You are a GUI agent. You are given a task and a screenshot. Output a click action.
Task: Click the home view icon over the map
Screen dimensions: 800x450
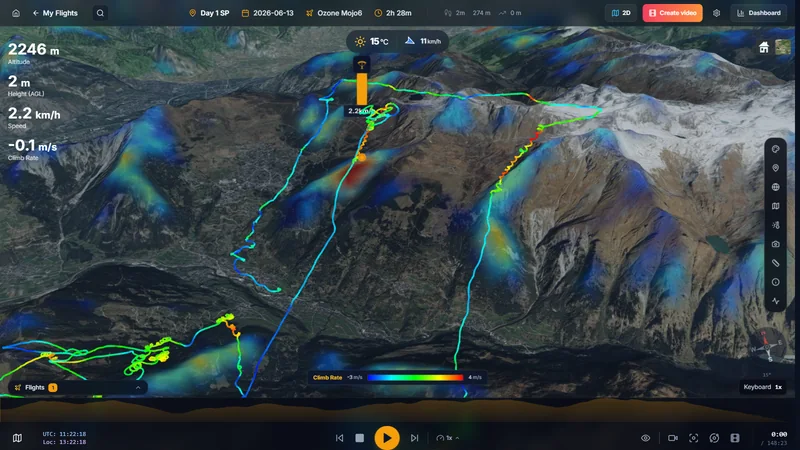[764, 47]
